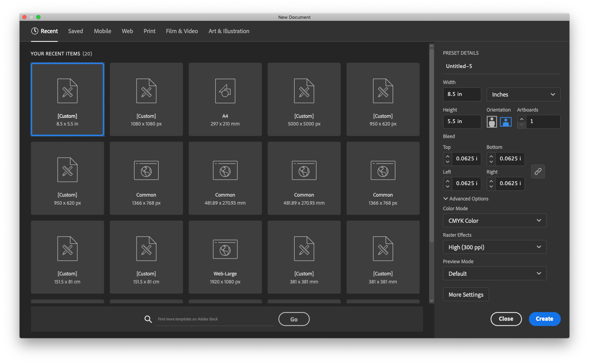Click the chain icon to link bleed values
Viewport: 589px width, 364px height.
click(x=538, y=171)
